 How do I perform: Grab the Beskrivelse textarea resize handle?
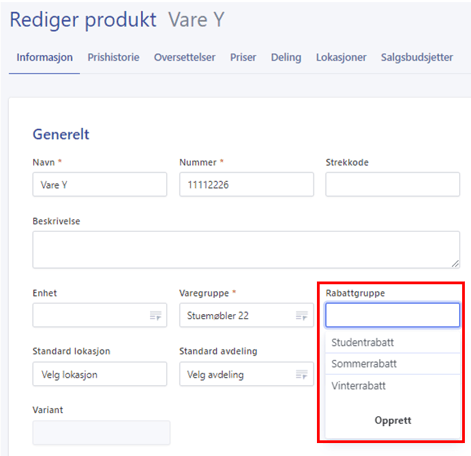[455, 264]
